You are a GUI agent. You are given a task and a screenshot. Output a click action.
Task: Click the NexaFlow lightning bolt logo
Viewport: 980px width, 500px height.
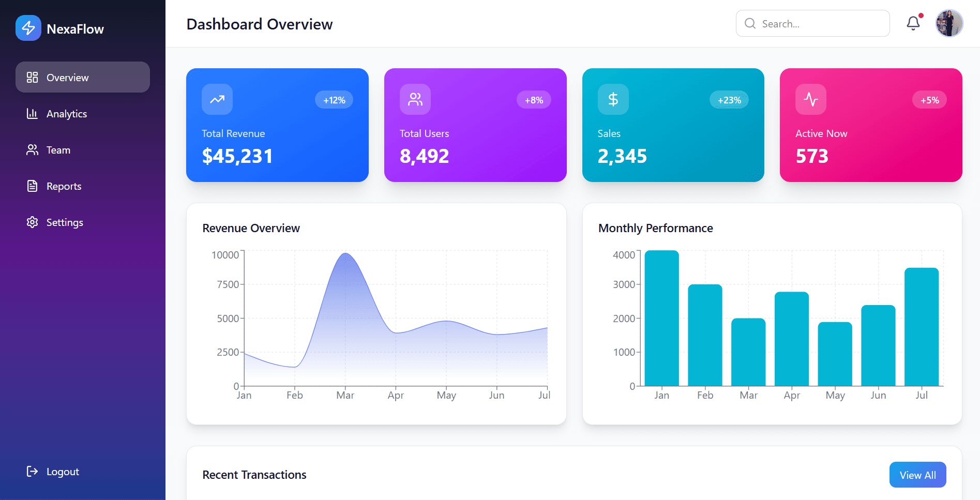[28, 28]
